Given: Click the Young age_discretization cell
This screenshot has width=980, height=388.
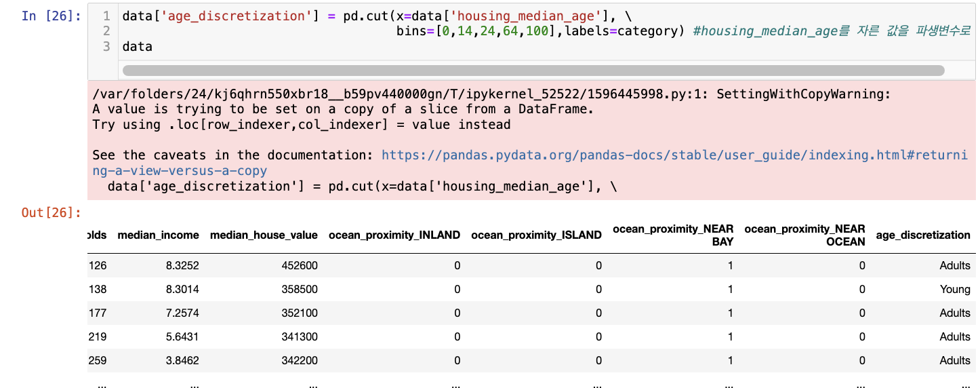Looking at the screenshot, I should pyautogui.click(x=955, y=290).
